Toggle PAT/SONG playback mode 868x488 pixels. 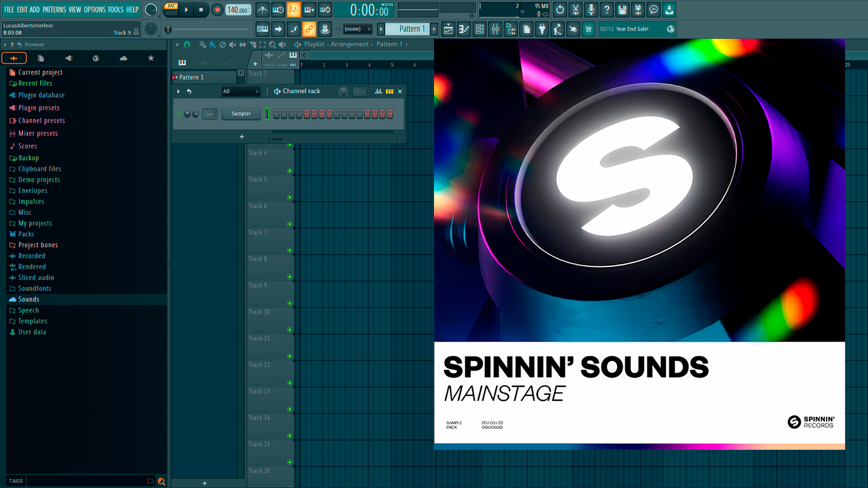(x=171, y=10)
